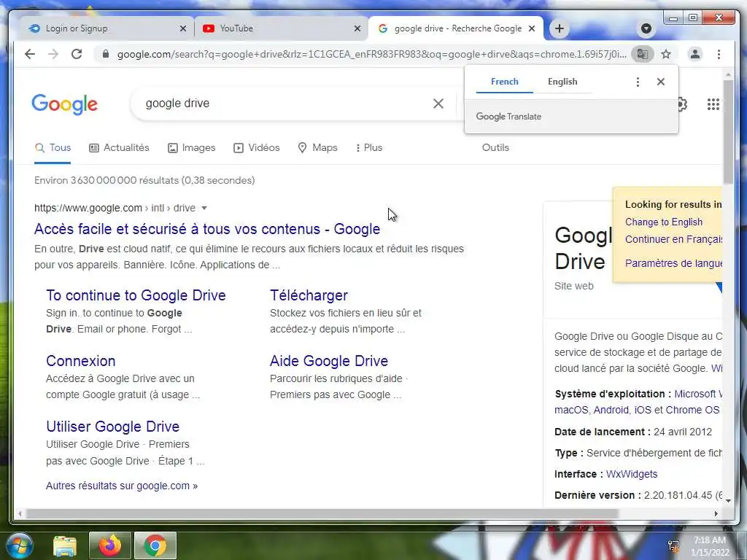747x560 pixels.
Task: Open the Connexion sitelink
Action: click(80, 361)
